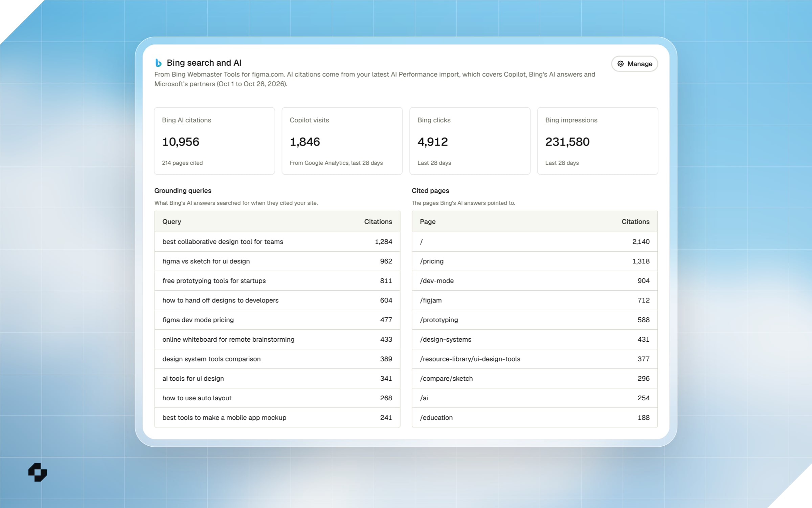Image resolution: width=812 pixels, height=508 pixels.
Task: Click the Manage button
Action: 634,64
